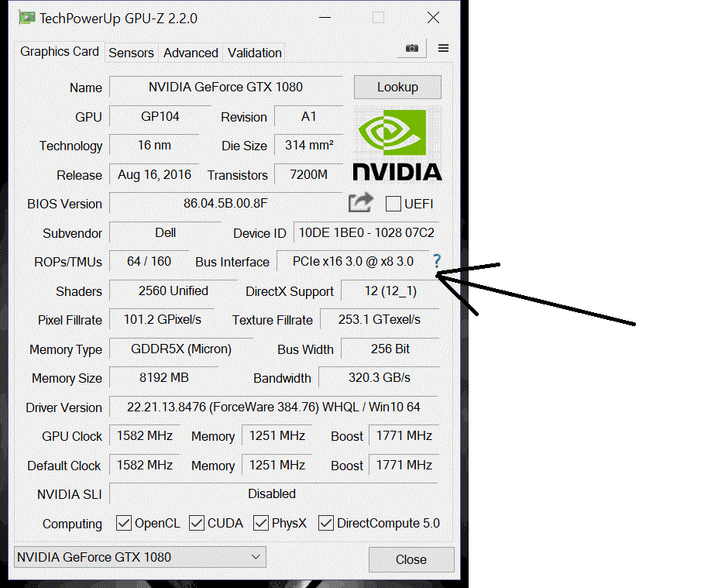Minimize the GPU-Z window
The image size is (725, 588).
pos(325,18)
